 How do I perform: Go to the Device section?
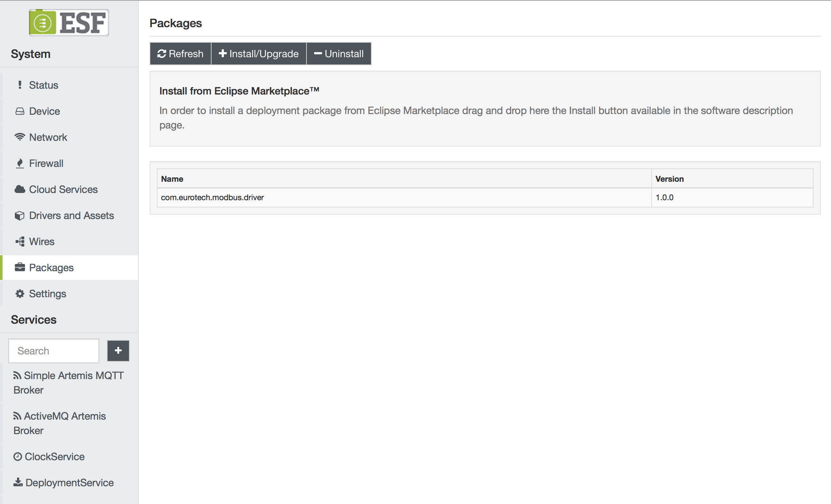point(44,111)
